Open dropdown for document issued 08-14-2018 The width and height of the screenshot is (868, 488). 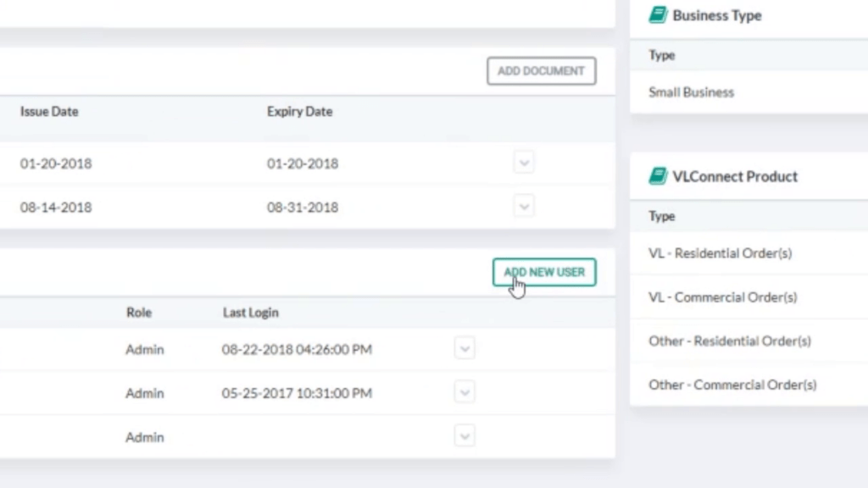(524, 207)
